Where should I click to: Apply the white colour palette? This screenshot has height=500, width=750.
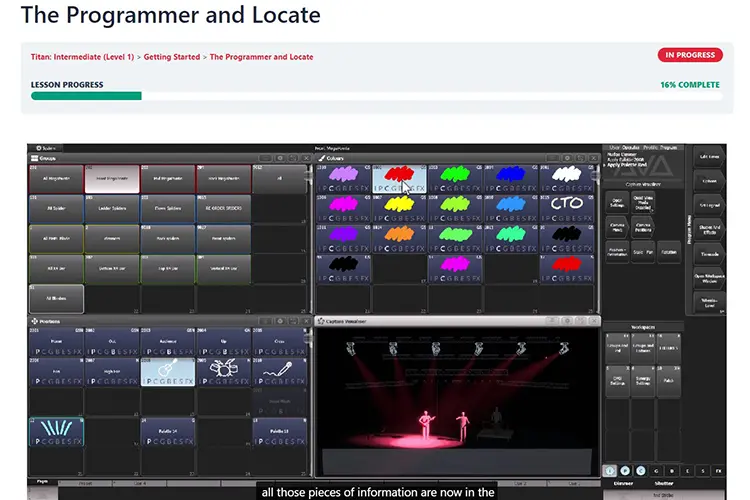coord(567,178)
